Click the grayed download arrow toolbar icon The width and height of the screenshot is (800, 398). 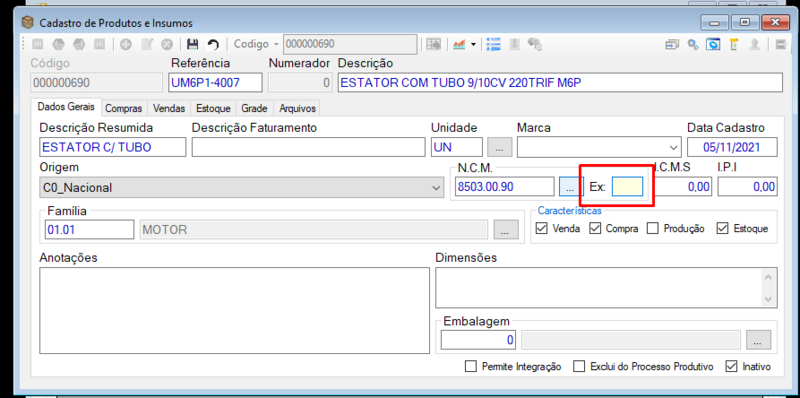click(x=514, y=44)
